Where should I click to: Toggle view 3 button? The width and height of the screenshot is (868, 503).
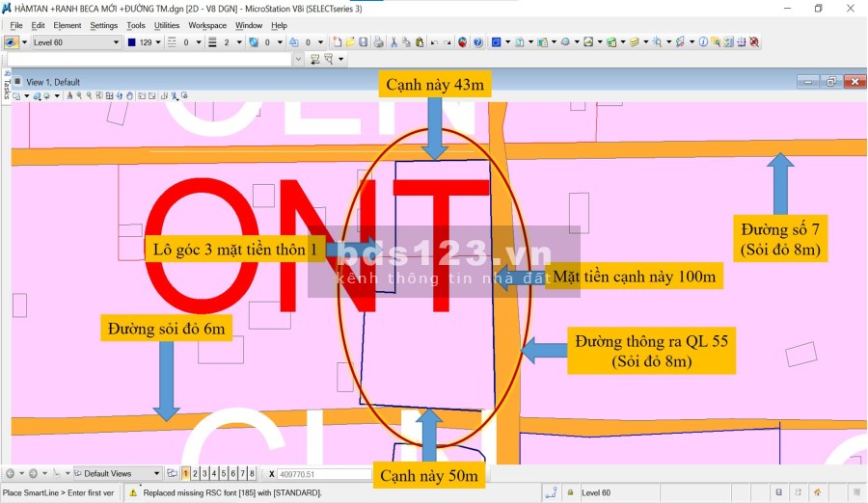click(204, 474)
